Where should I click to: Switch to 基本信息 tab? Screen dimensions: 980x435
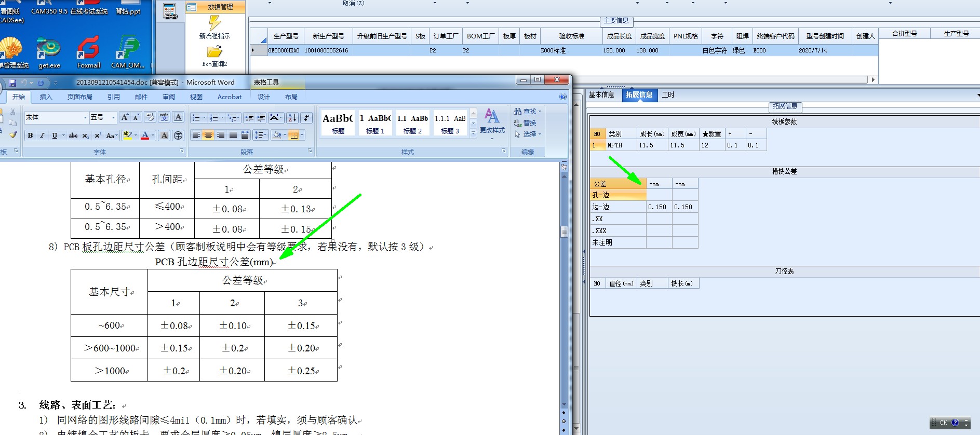tap(601, 95)
